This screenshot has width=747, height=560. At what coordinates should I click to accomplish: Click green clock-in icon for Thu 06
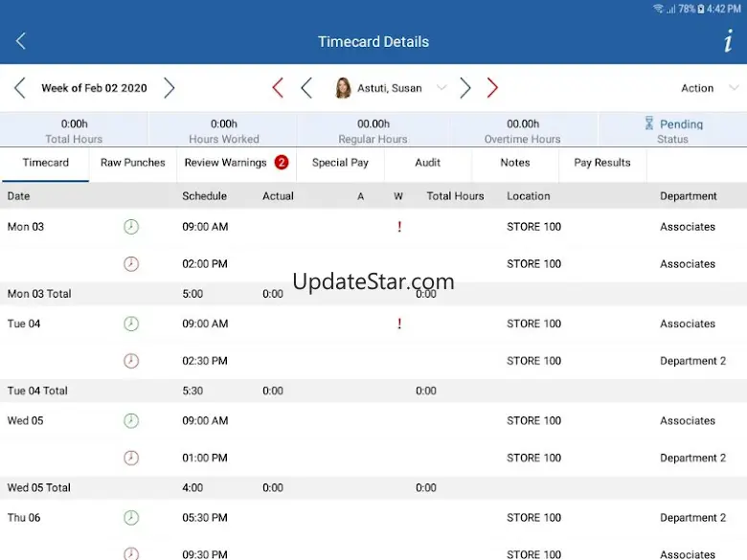point(131,518)
